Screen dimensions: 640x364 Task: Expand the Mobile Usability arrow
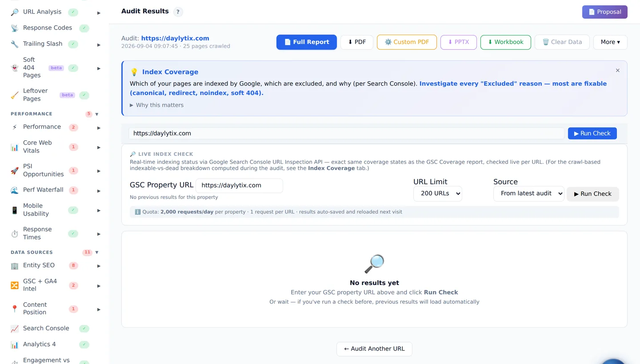tap(99, 211)
